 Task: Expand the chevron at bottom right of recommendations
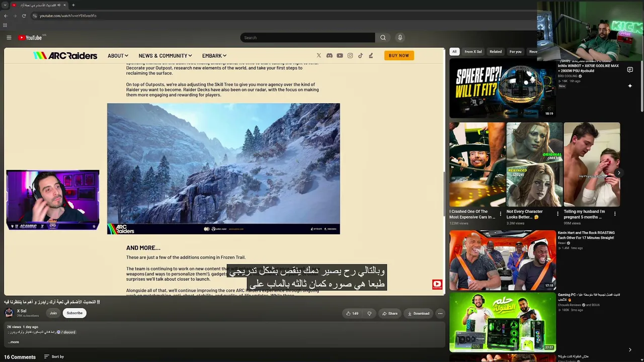(x=630, y=350)
